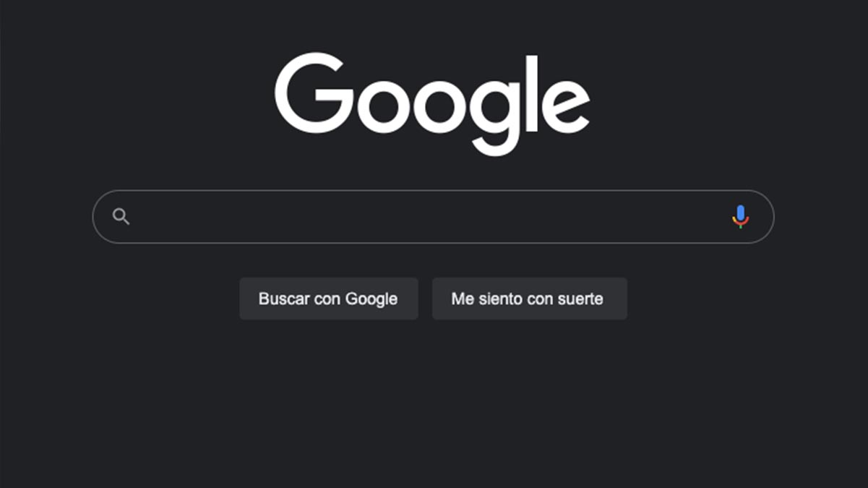The height and width of the screenshot is (488, 868).
Task: Click the word "Buscar" on the search button
Action: coord(283,299)
